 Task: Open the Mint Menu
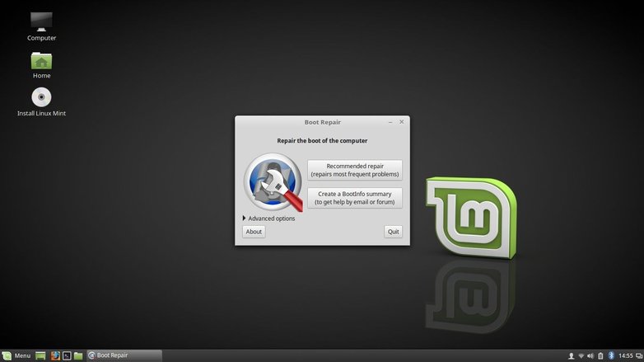pos(16,355)
